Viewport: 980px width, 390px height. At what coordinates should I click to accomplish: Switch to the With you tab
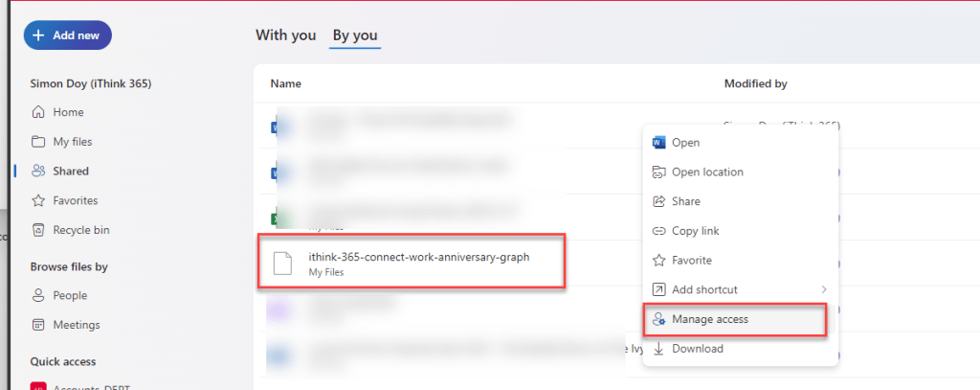(285, 35)
